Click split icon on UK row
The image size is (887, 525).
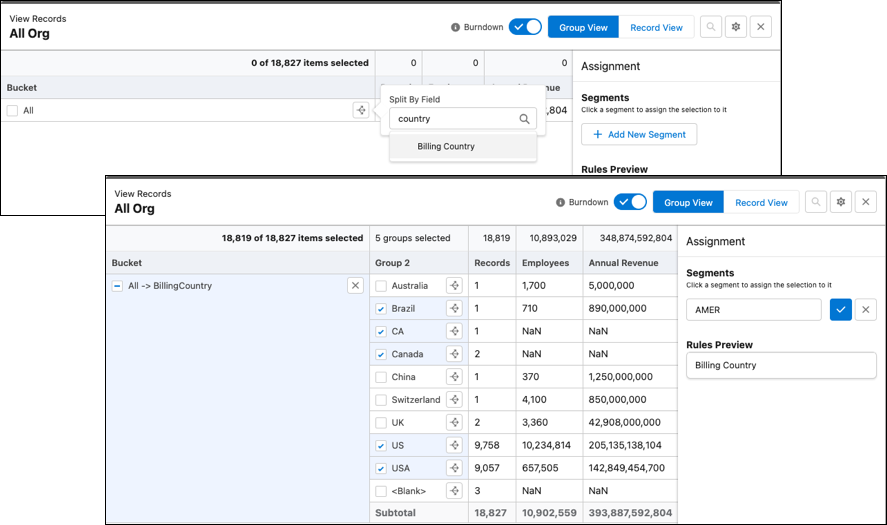[x=454, y=423]
